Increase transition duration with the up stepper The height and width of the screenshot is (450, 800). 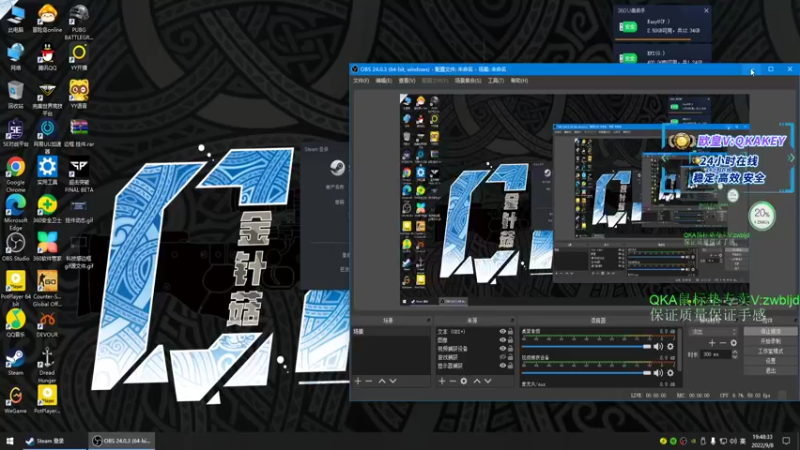(x=735, y=352)
